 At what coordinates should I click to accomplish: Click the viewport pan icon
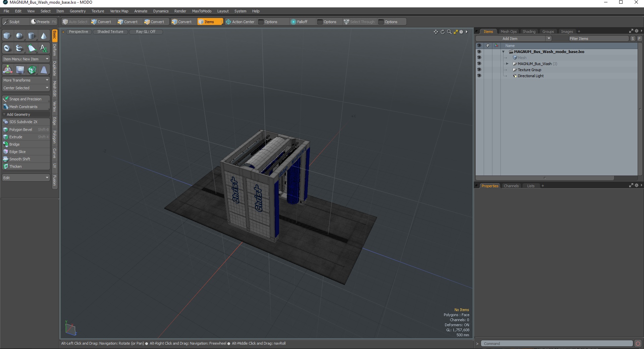pos(436,32)
